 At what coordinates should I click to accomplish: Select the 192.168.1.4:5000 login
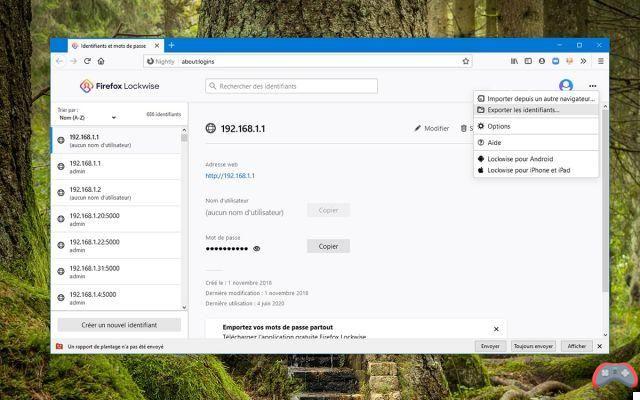(117, 298)
